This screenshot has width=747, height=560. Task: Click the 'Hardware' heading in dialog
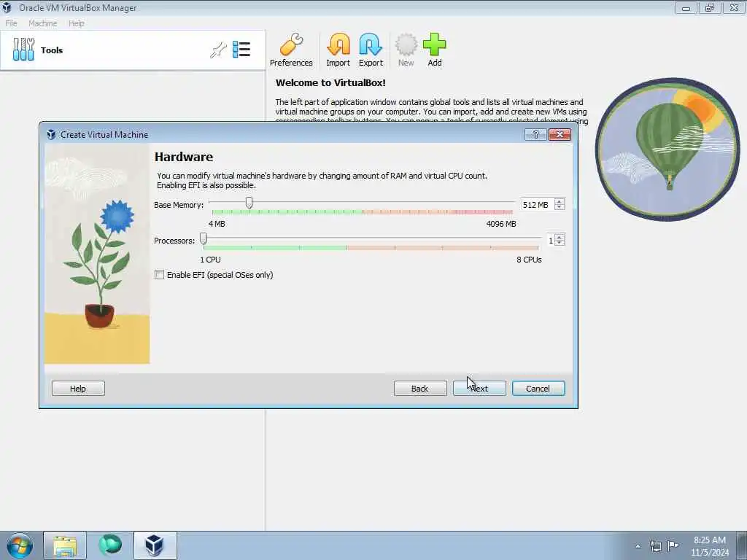[184, 157]
